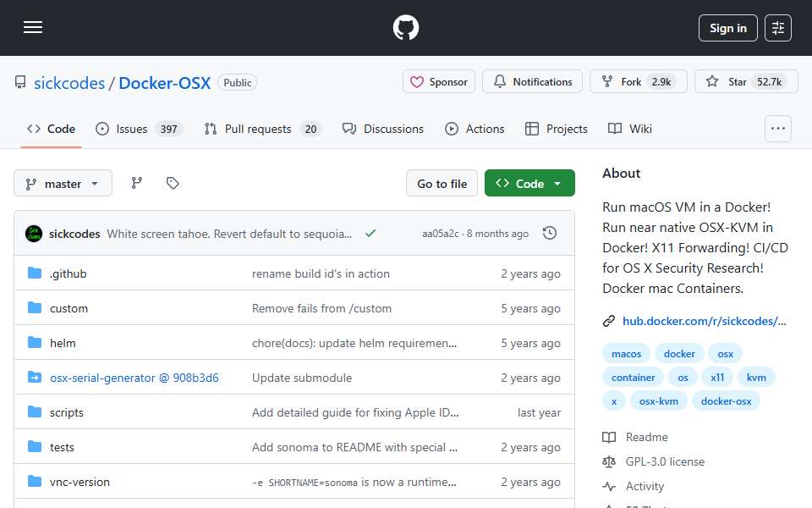This screenshot has height=508, width=812.
Task: Click folder icon beside custom
Action: pos(35,307)
